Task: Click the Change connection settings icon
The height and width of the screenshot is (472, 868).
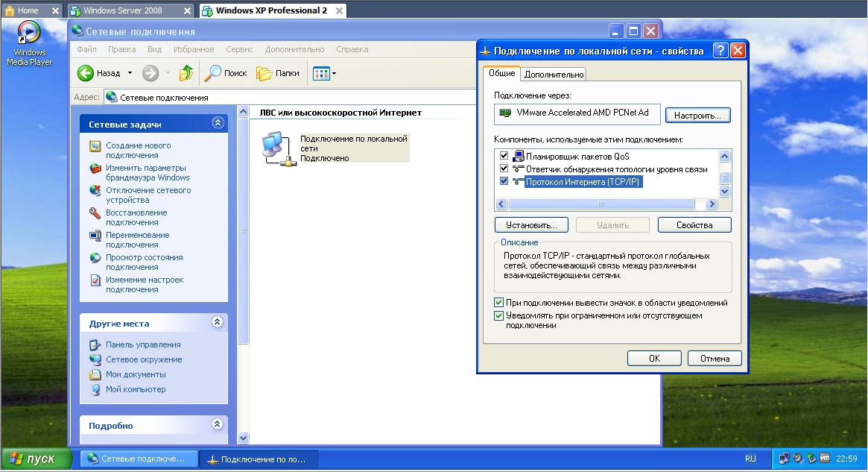Action: pos(95,280)
